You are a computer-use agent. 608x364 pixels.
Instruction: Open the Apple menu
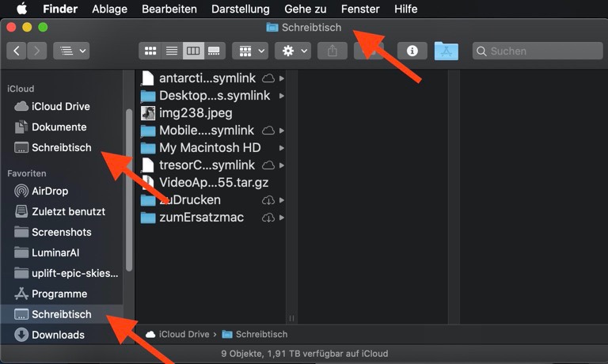[x=21, y=9]
